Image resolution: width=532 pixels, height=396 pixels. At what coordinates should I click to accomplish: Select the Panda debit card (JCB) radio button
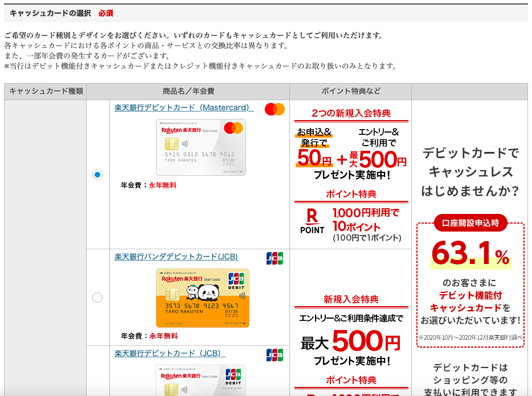click(x=97, y=298)
